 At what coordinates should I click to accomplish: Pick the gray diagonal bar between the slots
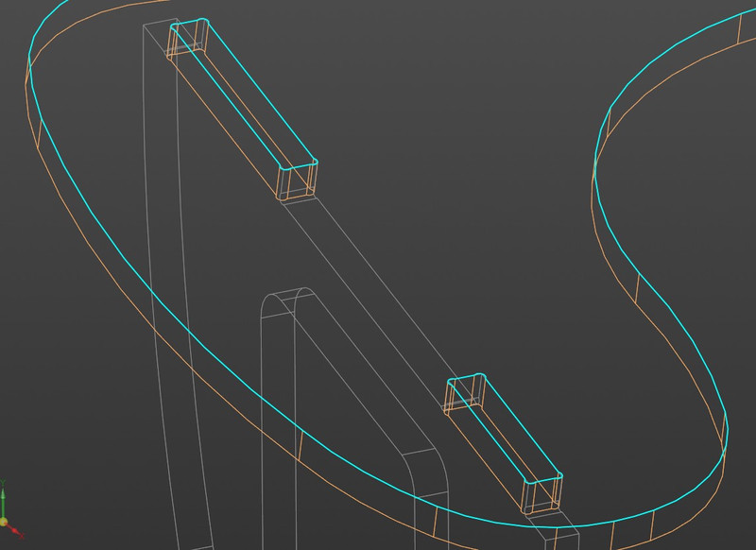(378, 284)
